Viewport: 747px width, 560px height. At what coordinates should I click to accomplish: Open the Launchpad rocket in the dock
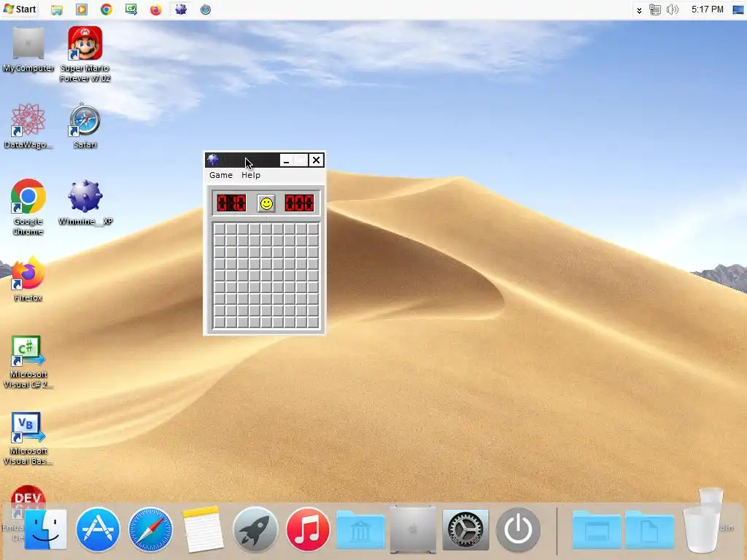255,529
